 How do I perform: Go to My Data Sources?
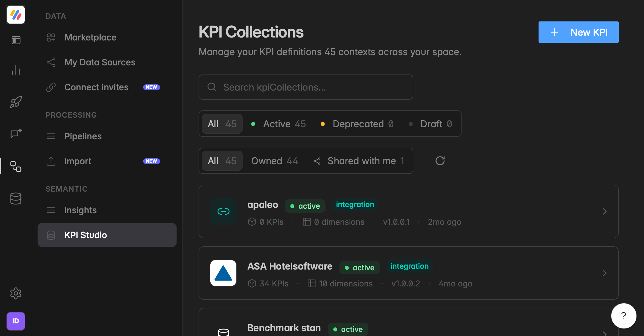pyautogui.click(x=107, y=62)
